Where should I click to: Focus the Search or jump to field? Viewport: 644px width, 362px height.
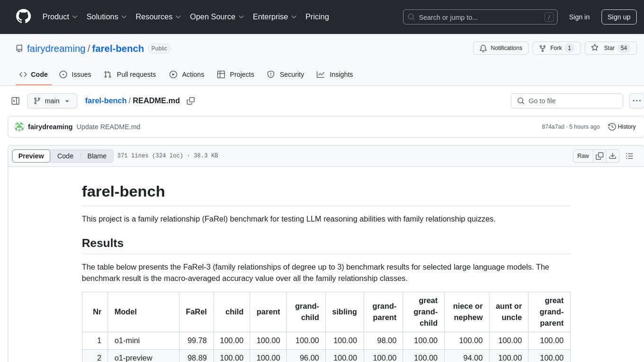click(x=480, y=17)
